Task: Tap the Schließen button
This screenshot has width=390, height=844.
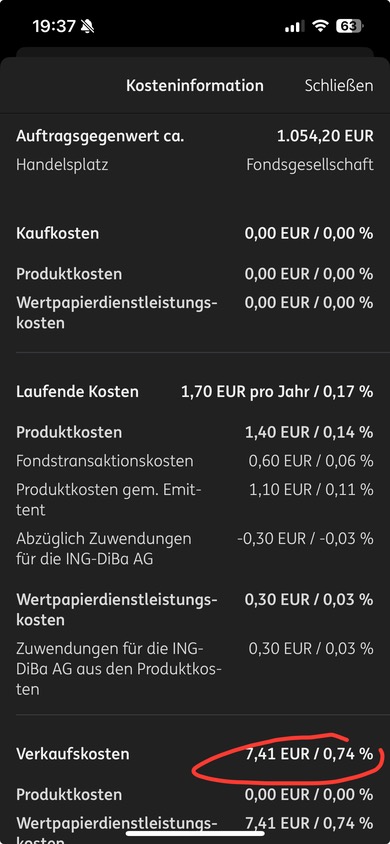Action: 339,86
